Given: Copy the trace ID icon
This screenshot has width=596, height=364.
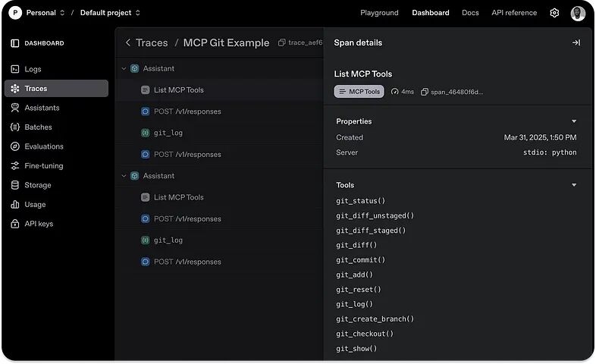Looking at the screenshot, I should 281,42.
